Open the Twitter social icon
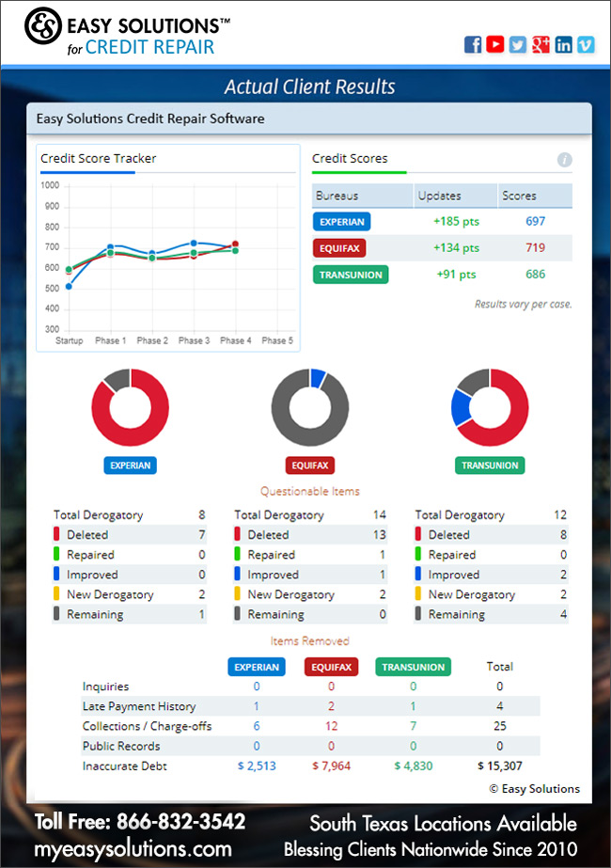This screenshot has height=868, width=611. pos(518,44)
